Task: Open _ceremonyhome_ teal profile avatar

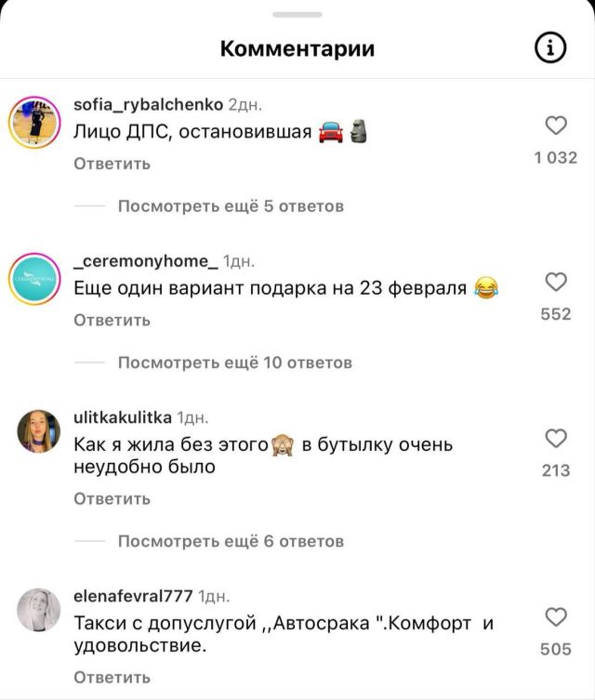Action: point(34,279)
